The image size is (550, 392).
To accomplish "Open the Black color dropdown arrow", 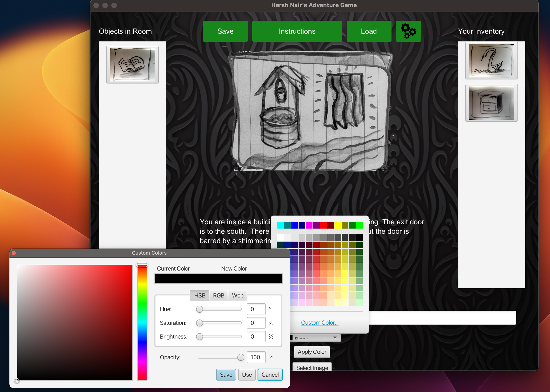I will pyautogui.click(x=335, y=337).
